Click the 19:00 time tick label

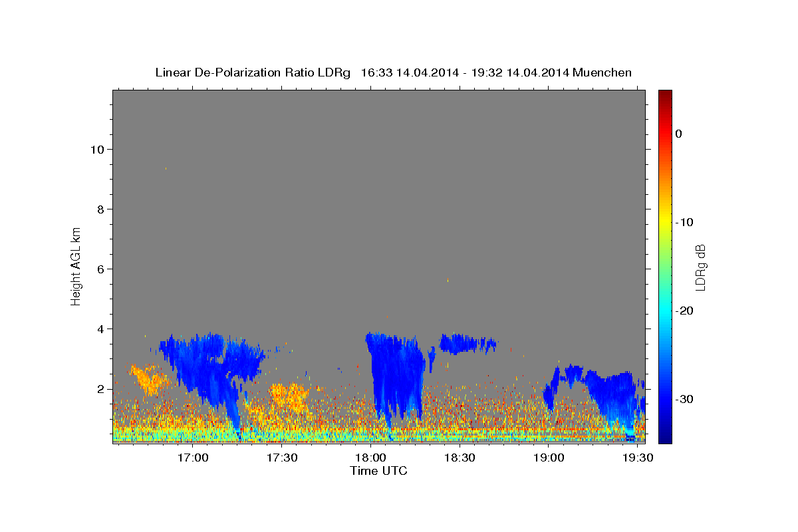coord(548,458)
